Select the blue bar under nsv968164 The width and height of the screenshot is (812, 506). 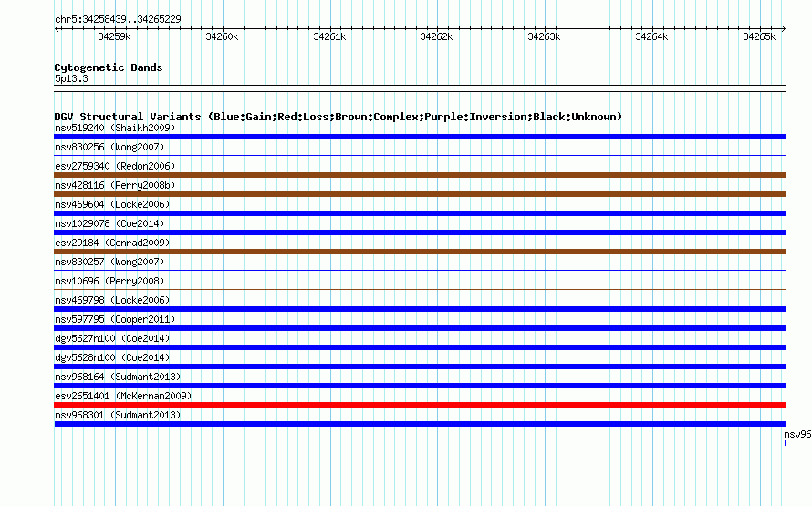click(420, 386)
